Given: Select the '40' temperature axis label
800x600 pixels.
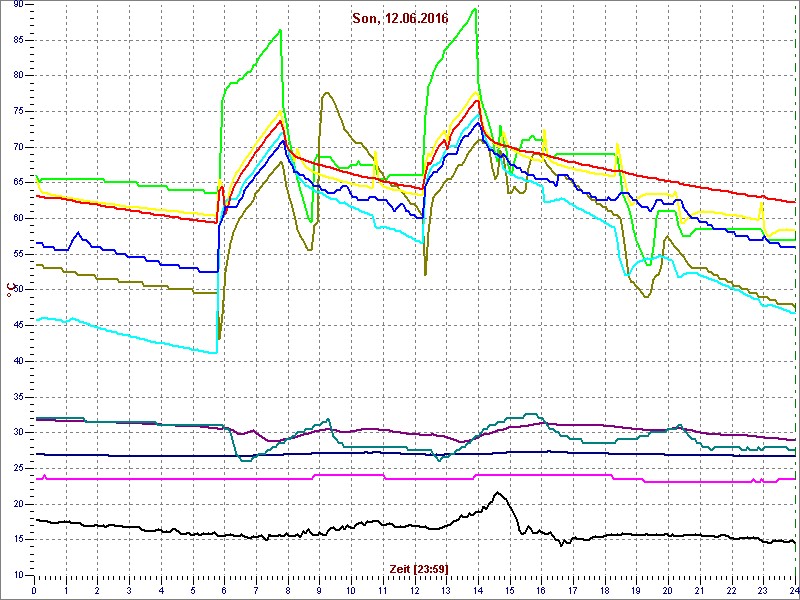Looking at the screenshot, I should click(x=18, y=362).
